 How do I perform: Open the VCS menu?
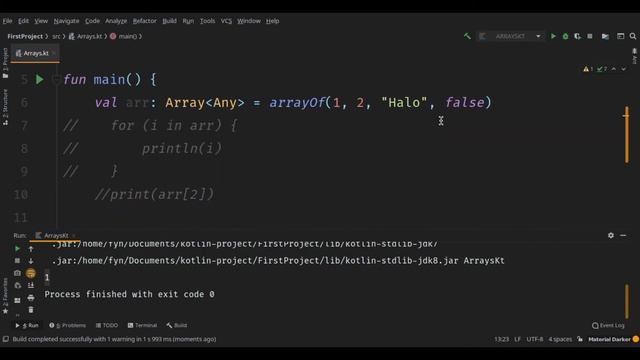click(226, 21)
